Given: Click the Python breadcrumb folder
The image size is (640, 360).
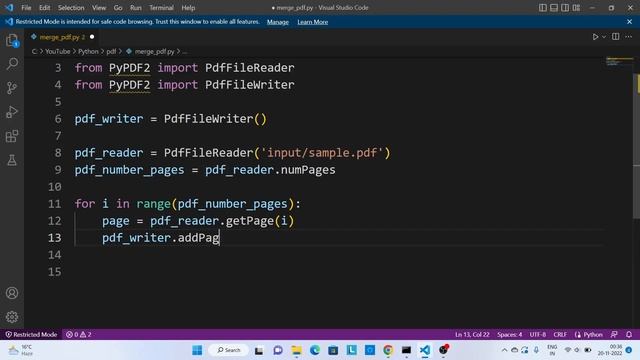Looking at the screenshot, I should coord(88,51).
